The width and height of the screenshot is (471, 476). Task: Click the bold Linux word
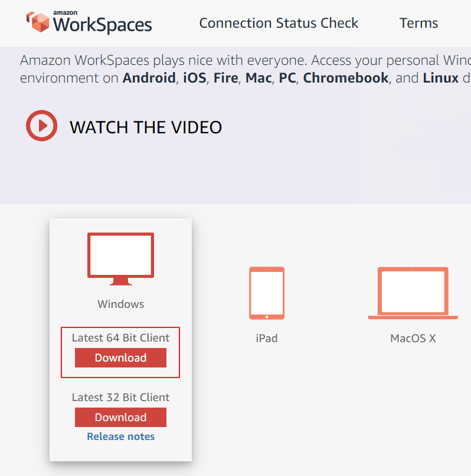[x=441, y=78]
